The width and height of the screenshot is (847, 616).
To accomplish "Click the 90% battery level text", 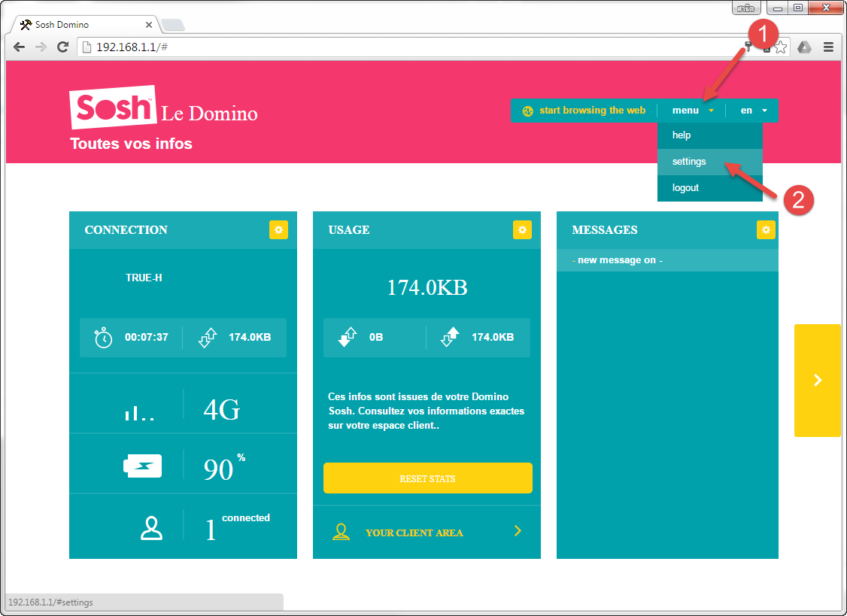I will coord(224,468).
